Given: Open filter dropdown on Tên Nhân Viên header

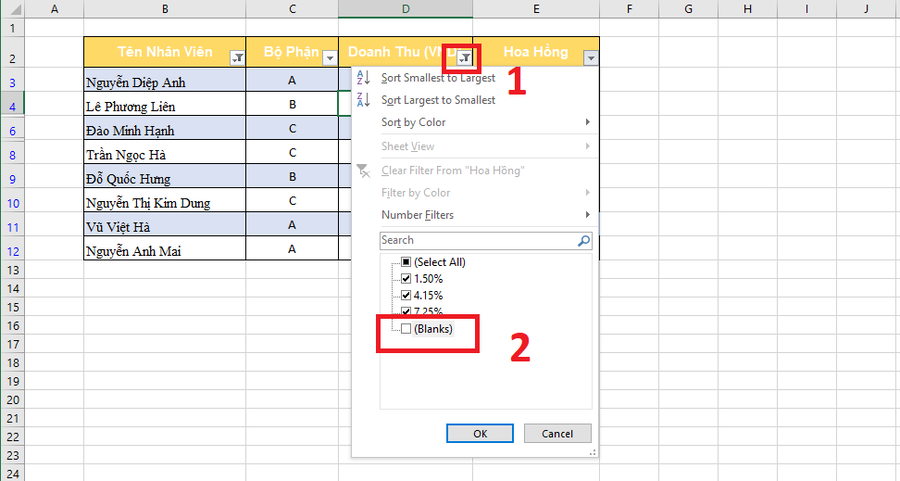Looking at the screenshot, I should 237,57.
